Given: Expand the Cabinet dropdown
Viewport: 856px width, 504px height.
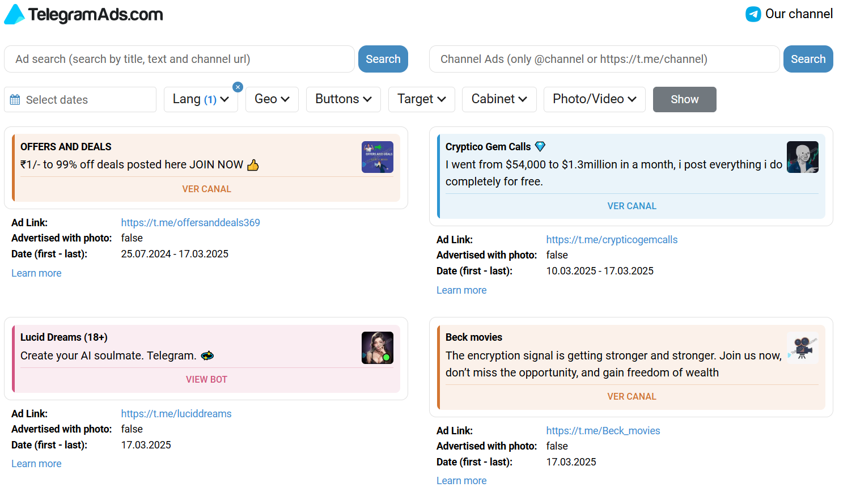Looking at the screenshot, I should 499,99.
